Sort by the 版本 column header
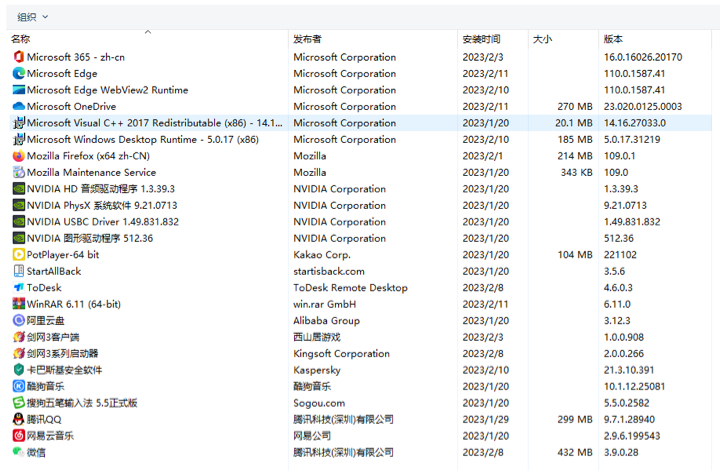 [x=655, y=39]
